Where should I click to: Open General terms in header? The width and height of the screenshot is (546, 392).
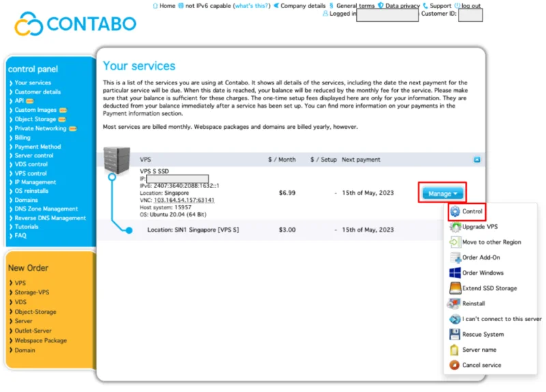tap(356, 5)
